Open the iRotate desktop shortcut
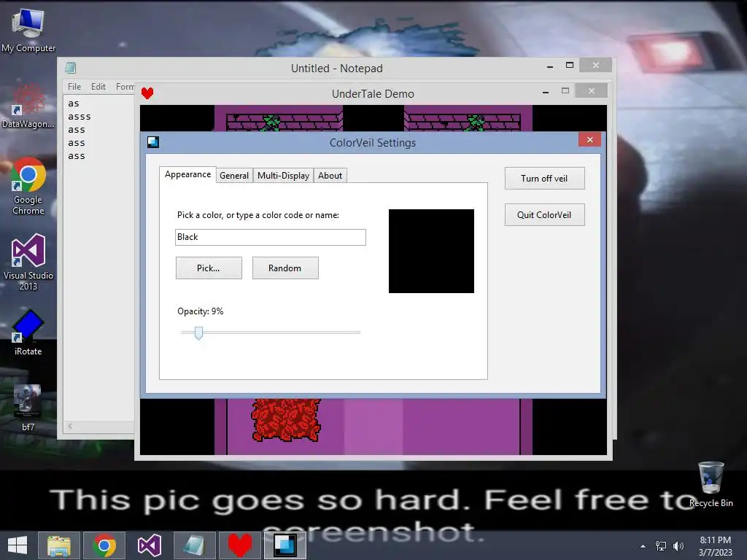The height and width of the screenshot is (560, 747). pos(28,332)
